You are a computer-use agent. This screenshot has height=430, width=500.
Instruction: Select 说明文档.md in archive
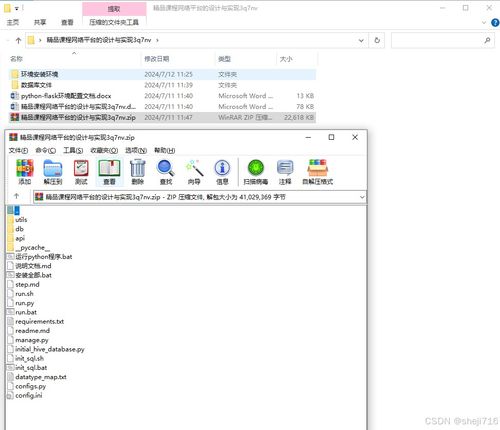(29, 266)
